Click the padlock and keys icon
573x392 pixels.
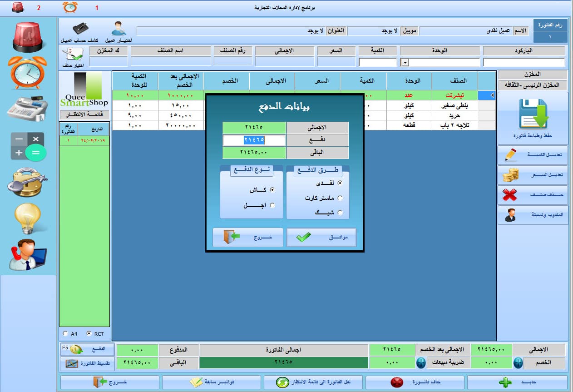[x=28, y=183]
